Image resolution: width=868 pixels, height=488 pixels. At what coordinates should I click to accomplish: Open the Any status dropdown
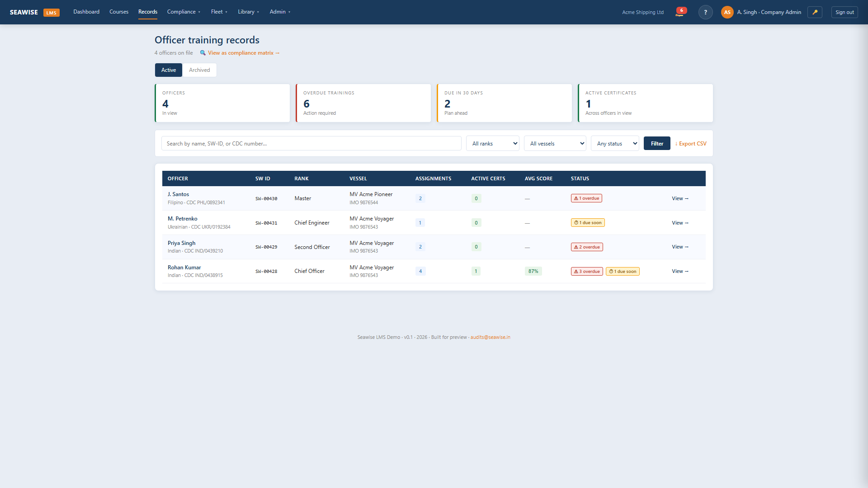tap(615, 144)
